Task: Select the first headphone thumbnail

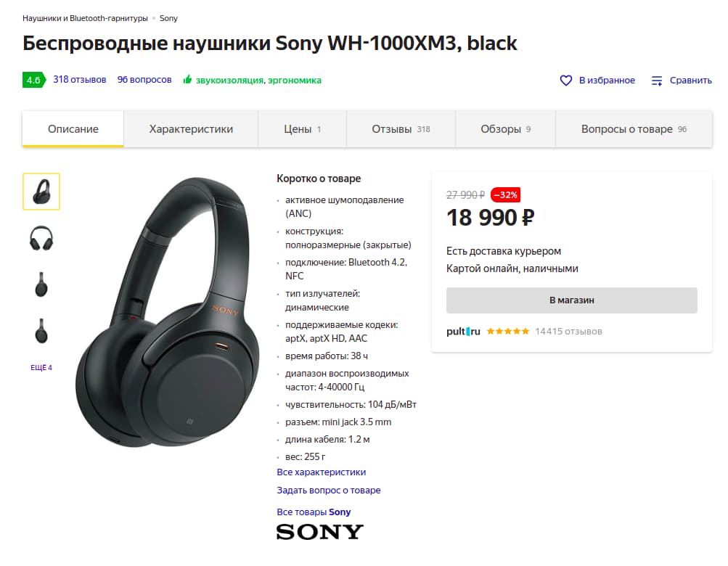Action: pyautogui.click(x=41, y=192)
